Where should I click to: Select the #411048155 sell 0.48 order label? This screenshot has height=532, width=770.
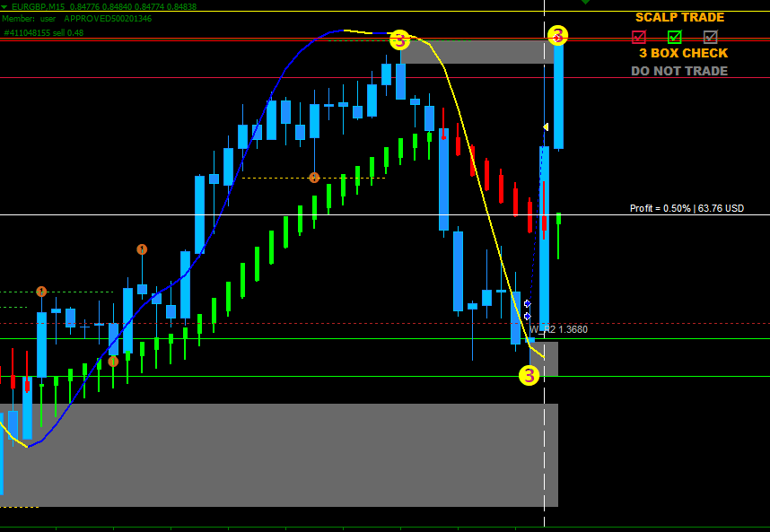click(44, 33)
